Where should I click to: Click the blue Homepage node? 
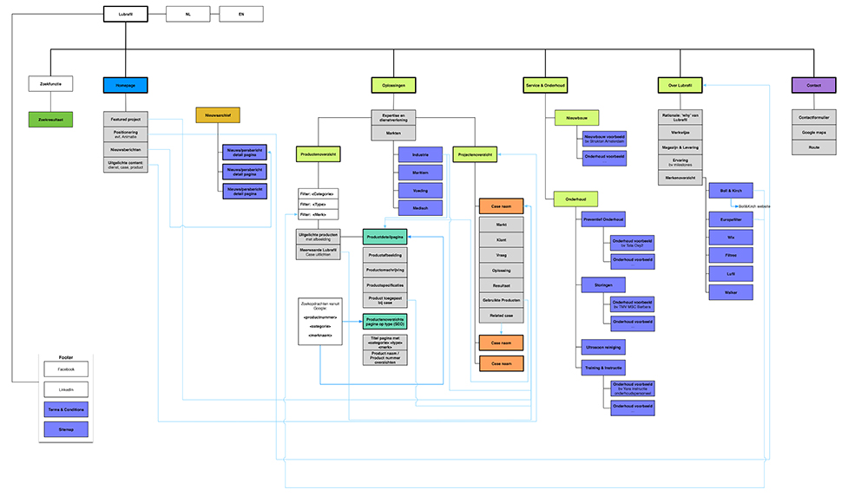[x=125, y=85]
